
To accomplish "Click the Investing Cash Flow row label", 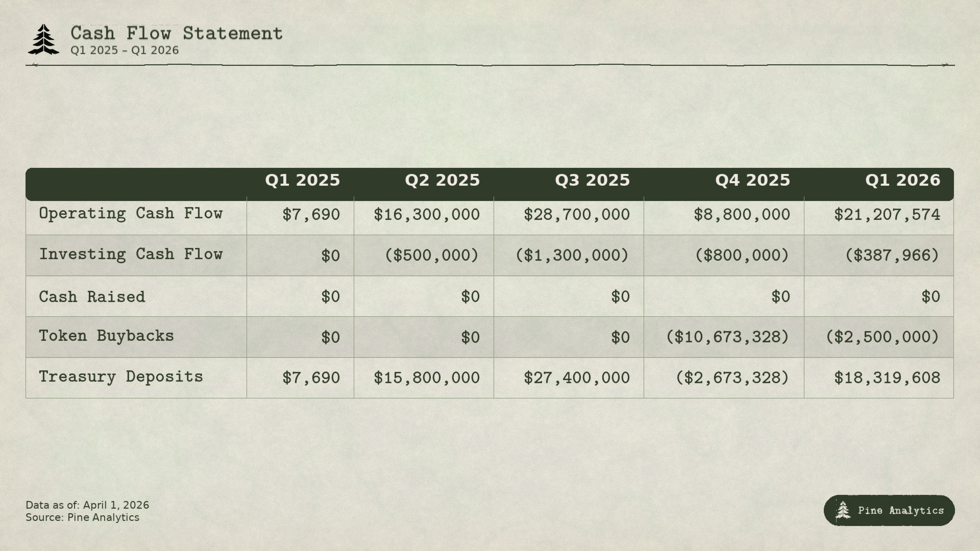I will [131, 254].
